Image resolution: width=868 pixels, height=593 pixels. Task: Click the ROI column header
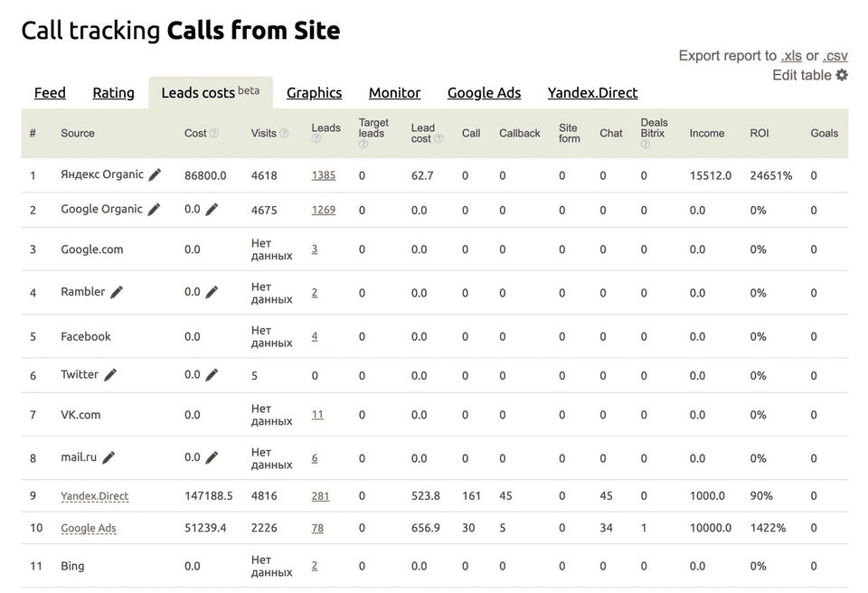759,133
